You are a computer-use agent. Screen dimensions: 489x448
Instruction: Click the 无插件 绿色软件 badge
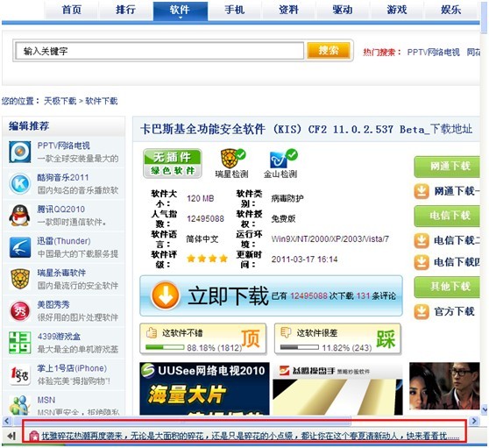pos(173,163)
